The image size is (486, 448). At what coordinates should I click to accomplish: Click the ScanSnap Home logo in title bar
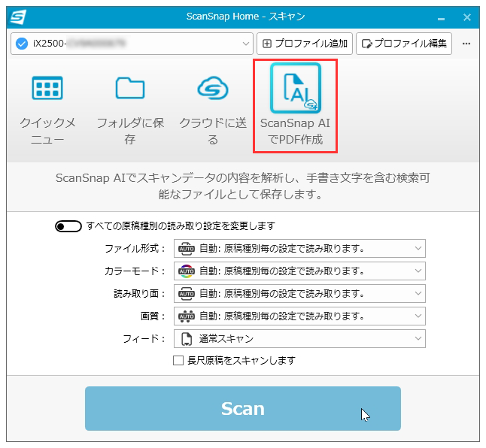coord(18,17)
